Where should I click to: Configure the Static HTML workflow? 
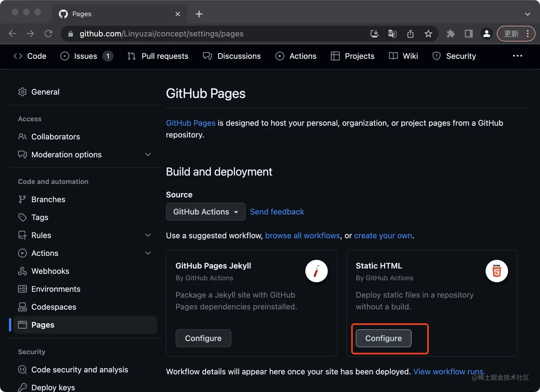point(384,338)
